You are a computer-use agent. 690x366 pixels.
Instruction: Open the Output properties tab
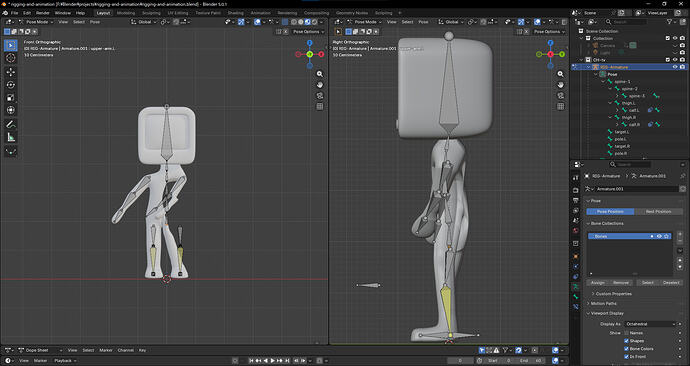[x=576, y=201]
